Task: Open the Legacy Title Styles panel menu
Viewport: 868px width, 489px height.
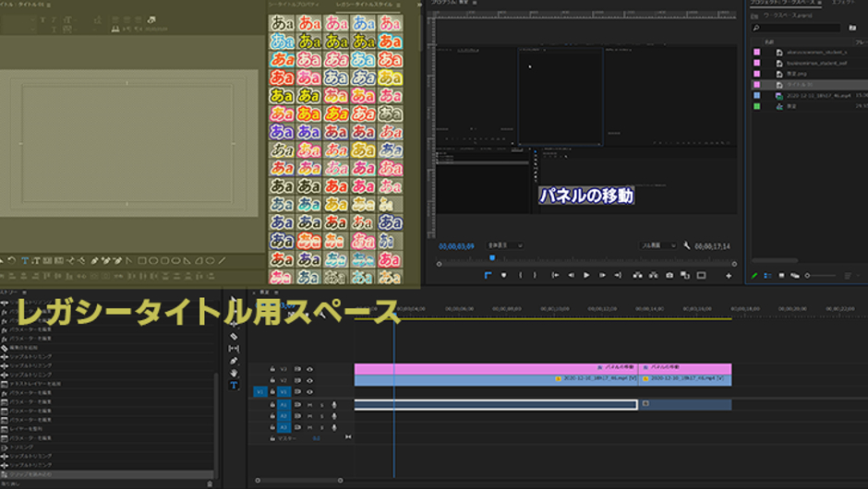Action: click(399, 5)
